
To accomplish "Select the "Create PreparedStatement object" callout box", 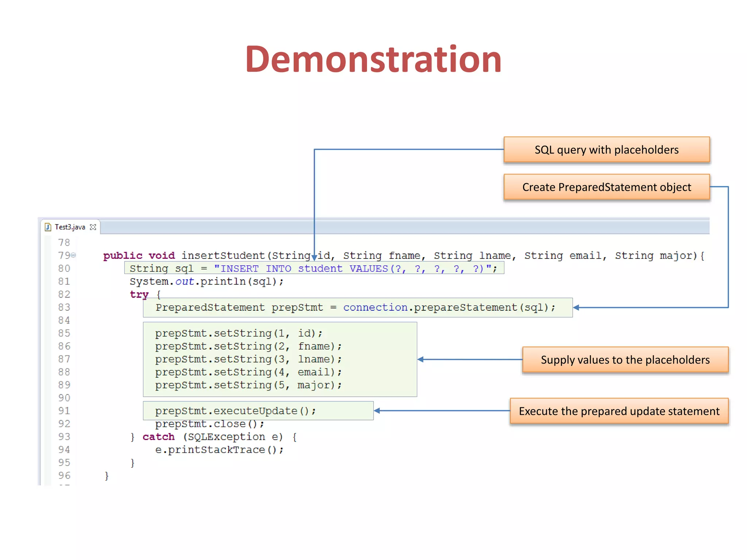I will [607, 187].
